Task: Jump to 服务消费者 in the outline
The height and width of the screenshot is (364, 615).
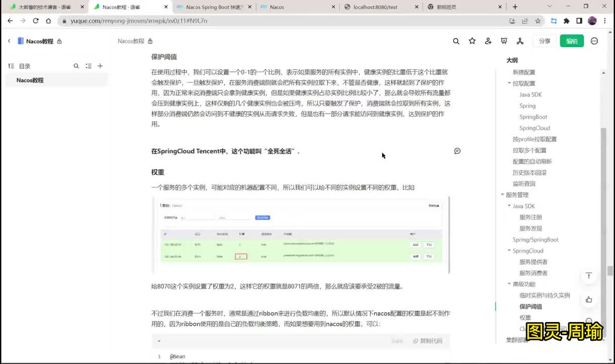Action: [533, 273]
